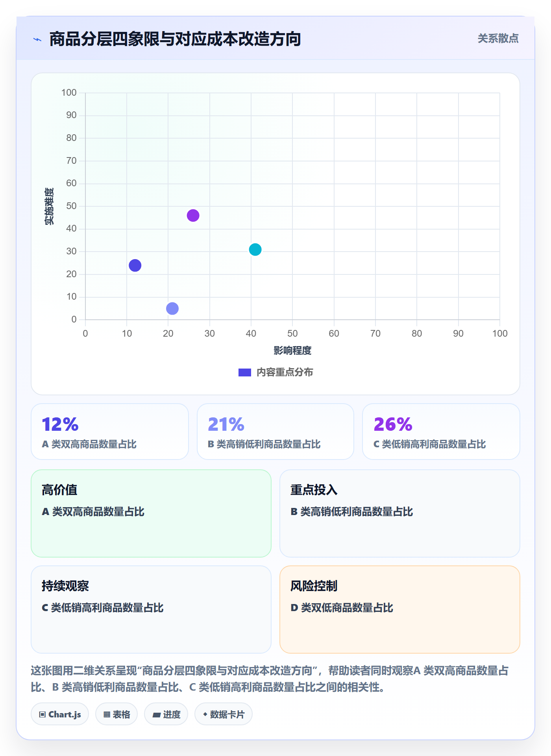
Task: Click the bar icon in 进度 chip
Action: [156, 715]
